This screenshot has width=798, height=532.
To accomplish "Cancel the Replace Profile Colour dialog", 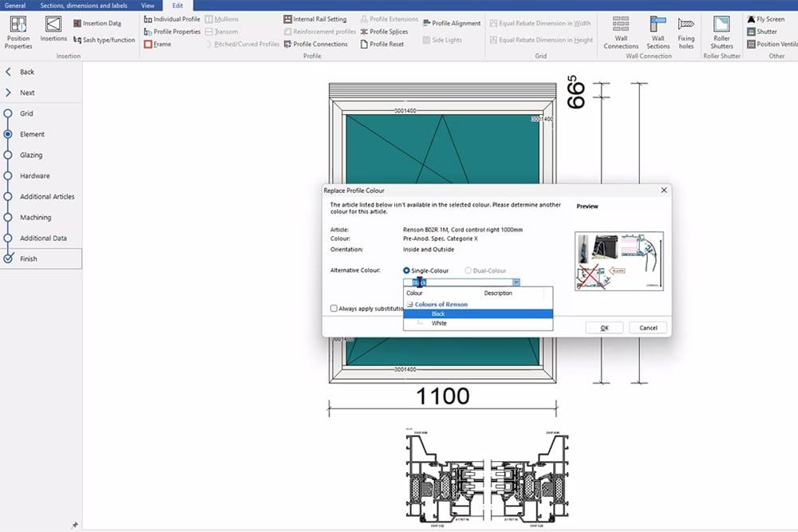I will coord(647,328).
